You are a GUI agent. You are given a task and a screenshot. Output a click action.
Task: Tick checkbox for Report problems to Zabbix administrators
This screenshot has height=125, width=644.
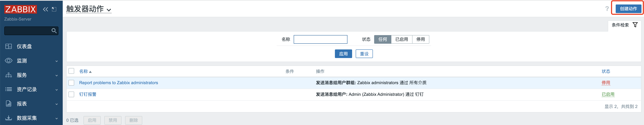pos(71,83)
